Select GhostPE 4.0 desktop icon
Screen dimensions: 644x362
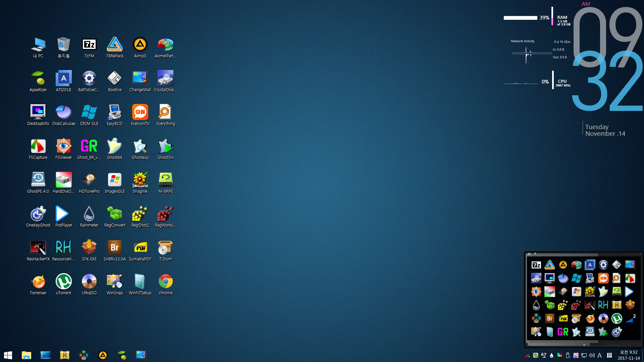[x=38, y=183]
